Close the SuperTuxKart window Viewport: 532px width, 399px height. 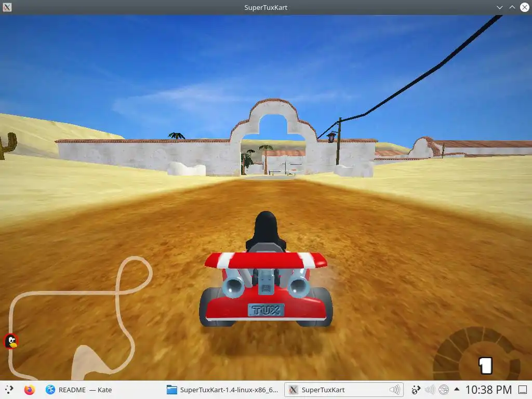tap(525, 7)
